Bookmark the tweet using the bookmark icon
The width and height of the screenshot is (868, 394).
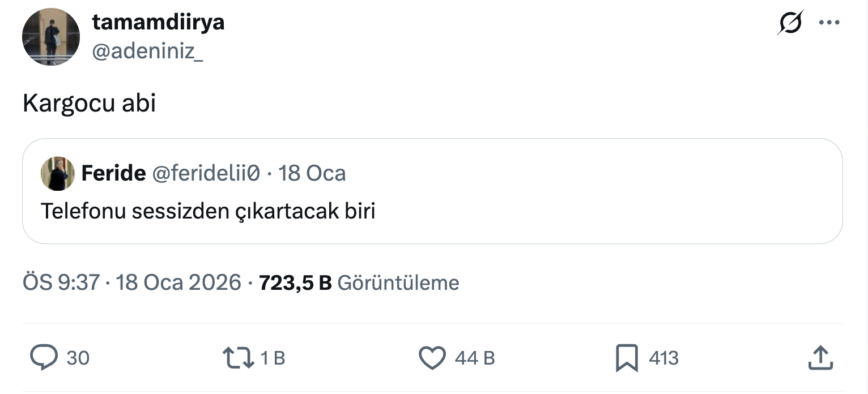point(626,357)
